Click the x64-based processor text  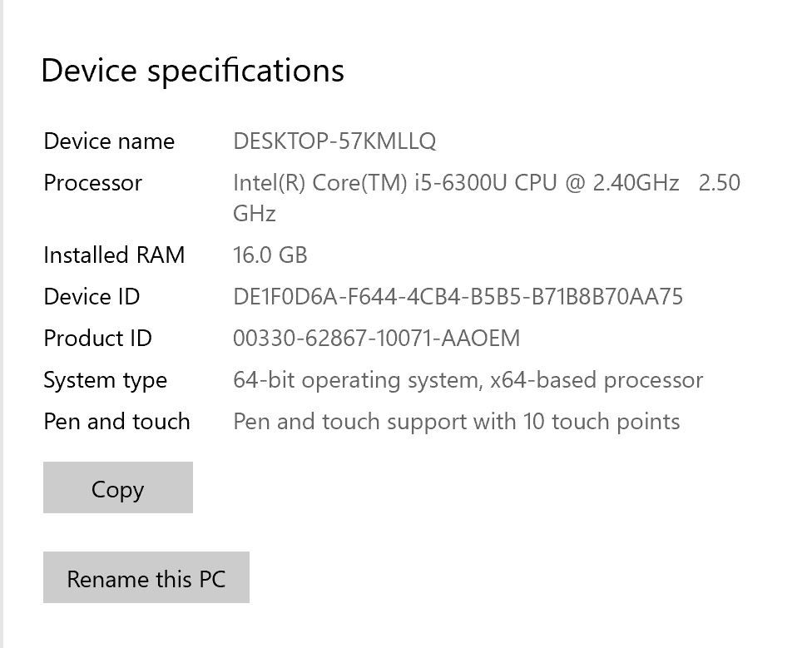pos(597,380)
